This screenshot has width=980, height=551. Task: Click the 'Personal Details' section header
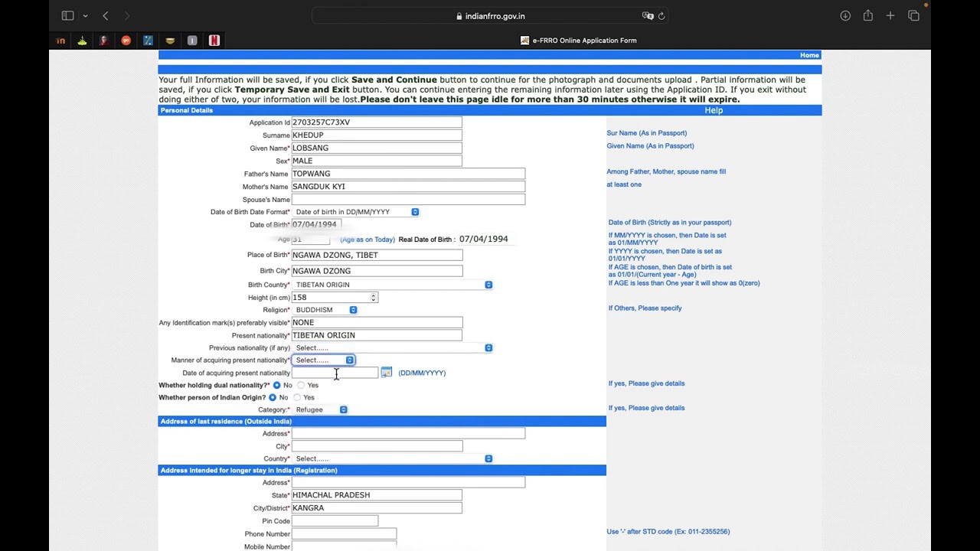coord(187,110)
